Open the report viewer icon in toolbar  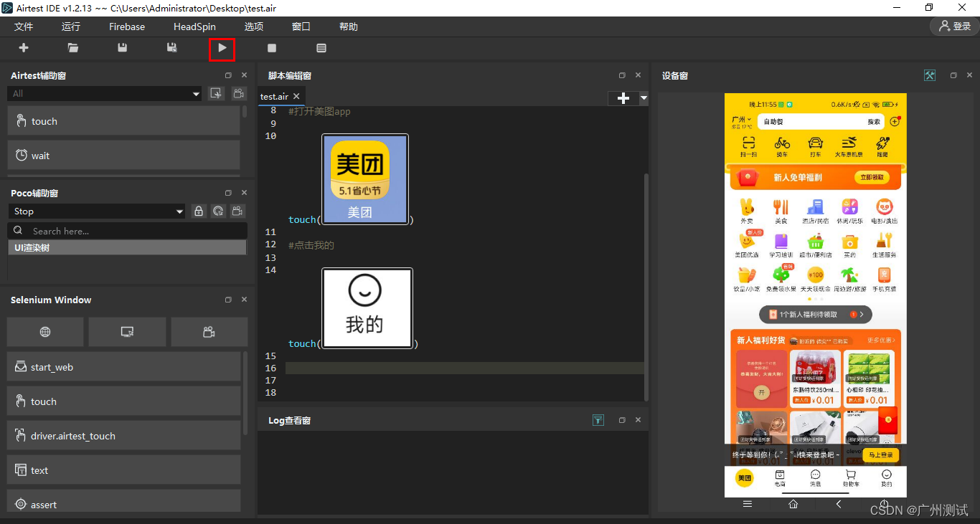coord(321,48)
